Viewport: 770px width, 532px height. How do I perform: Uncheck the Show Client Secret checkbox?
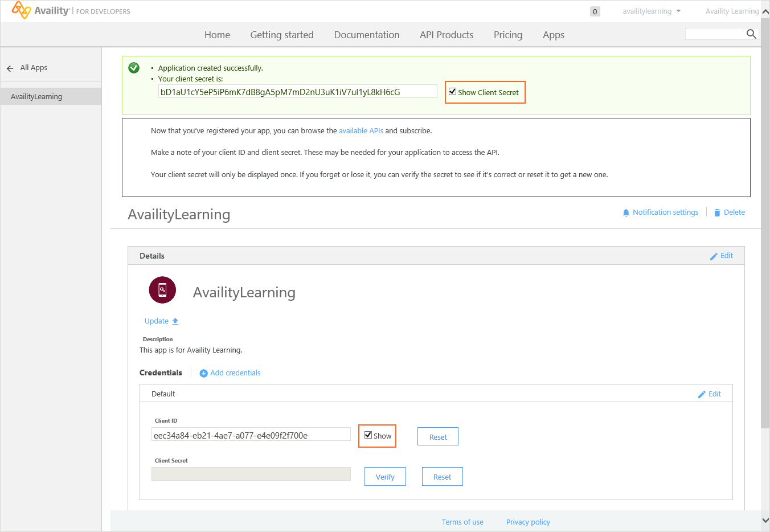(452, 92)
